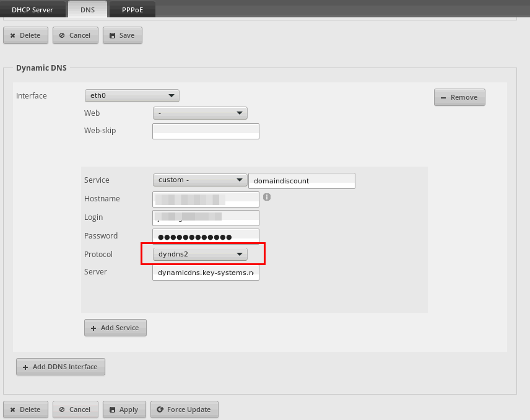Switch to the DHCP Server tab
The height and width of the screenshot is (420, 530).
click(32, 10)
